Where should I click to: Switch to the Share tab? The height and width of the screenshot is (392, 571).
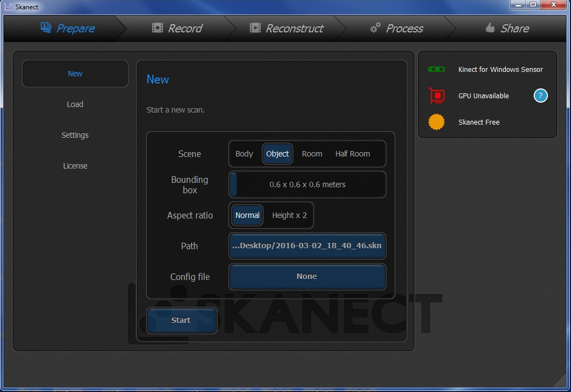pyautogui.click(x=507, y=29)
